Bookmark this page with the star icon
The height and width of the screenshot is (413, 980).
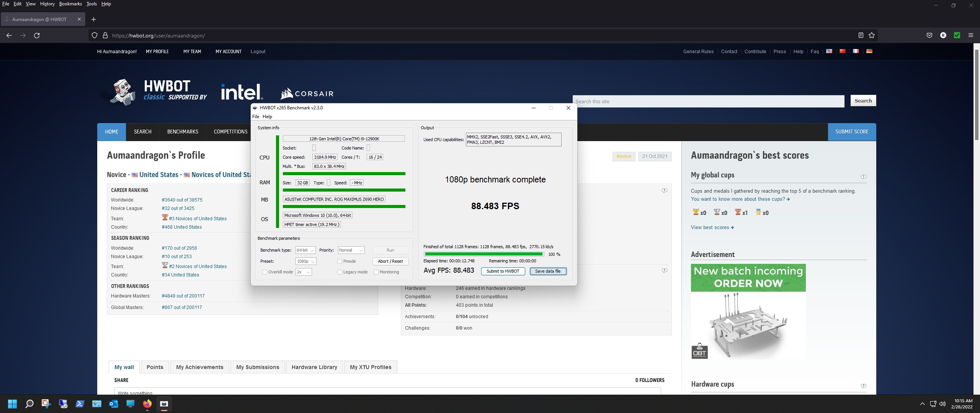(872, 36)
